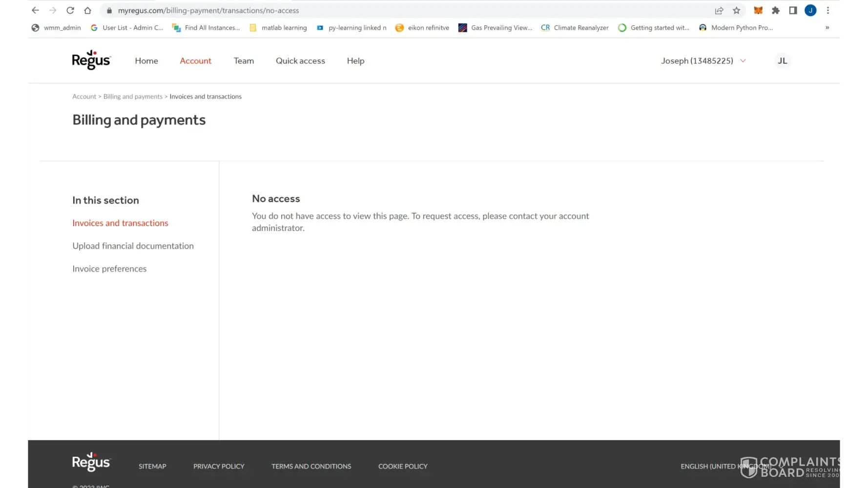
Task: Open Chrome three-dot menu
Action: 827,10
